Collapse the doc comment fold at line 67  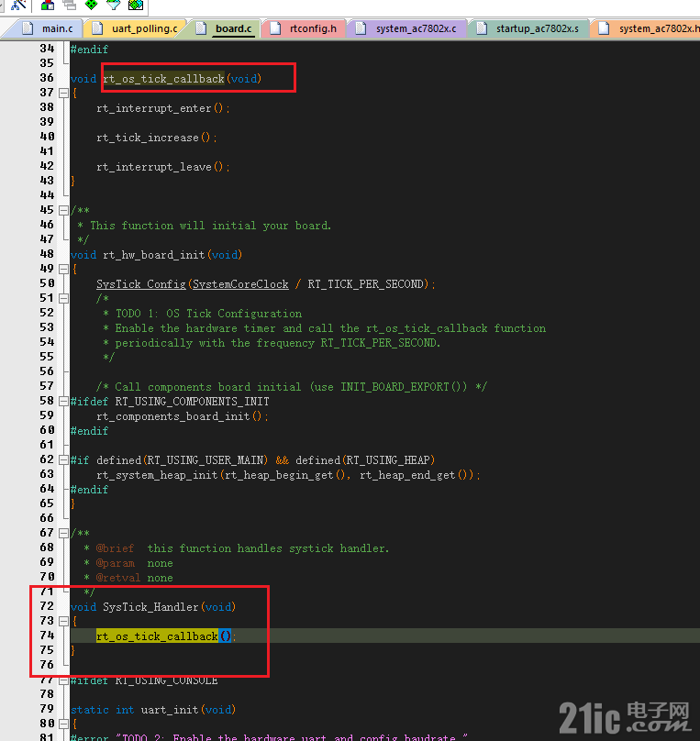pos(63,533)
